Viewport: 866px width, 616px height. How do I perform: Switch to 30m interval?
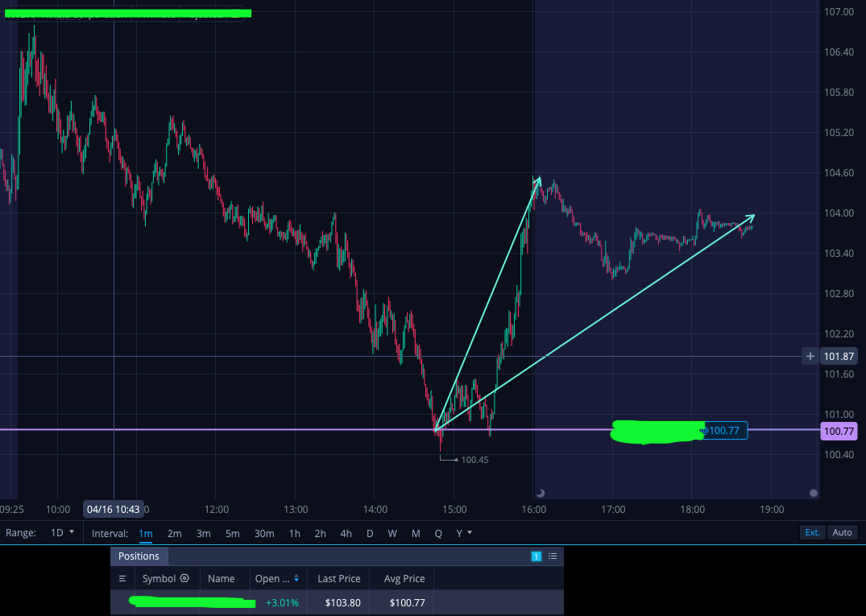coord(264,533)
